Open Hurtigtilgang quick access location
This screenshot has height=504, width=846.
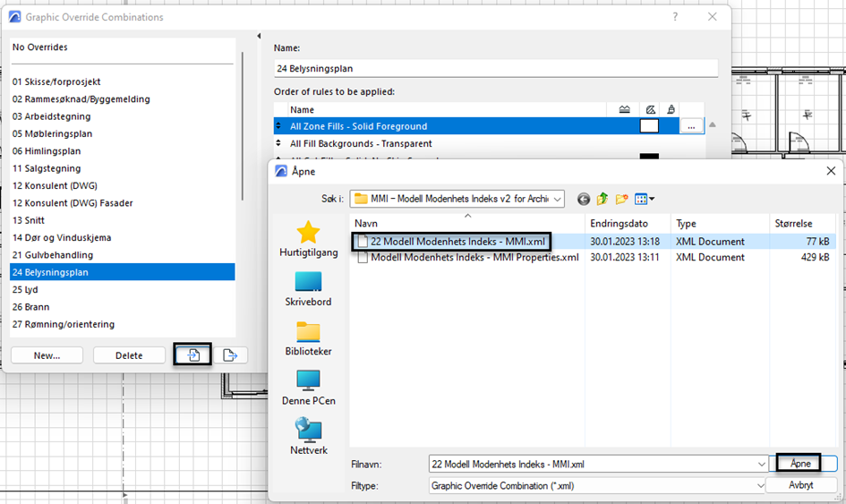point(308,239)
